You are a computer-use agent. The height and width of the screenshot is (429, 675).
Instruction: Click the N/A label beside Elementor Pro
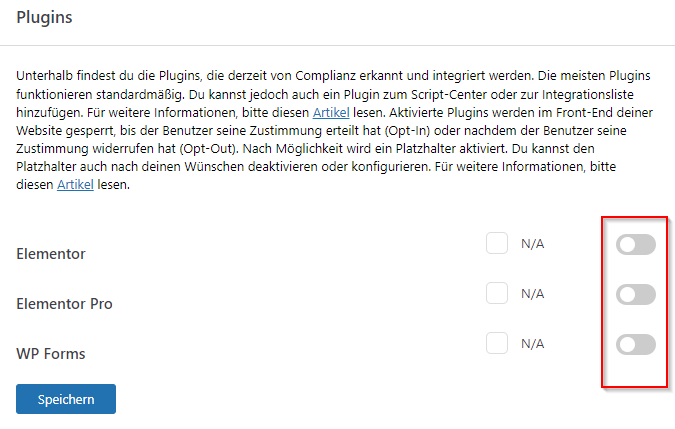click(533, 293)
